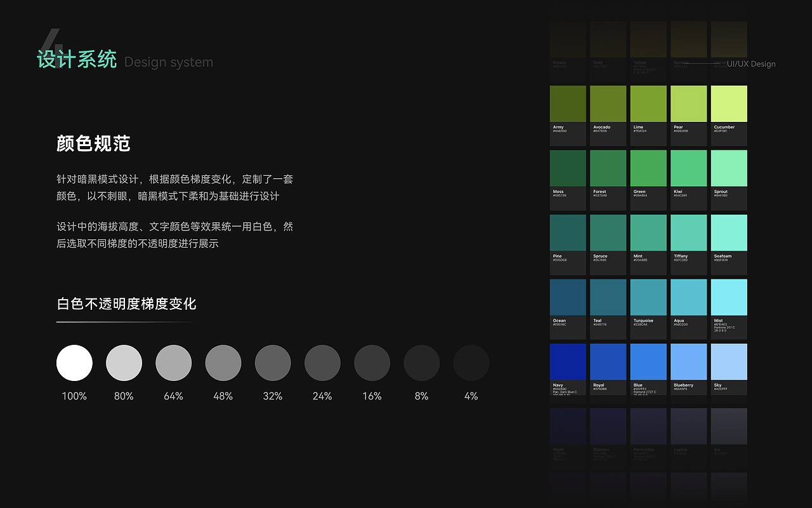Pick the Spruce color swatch

coord(608,232)
